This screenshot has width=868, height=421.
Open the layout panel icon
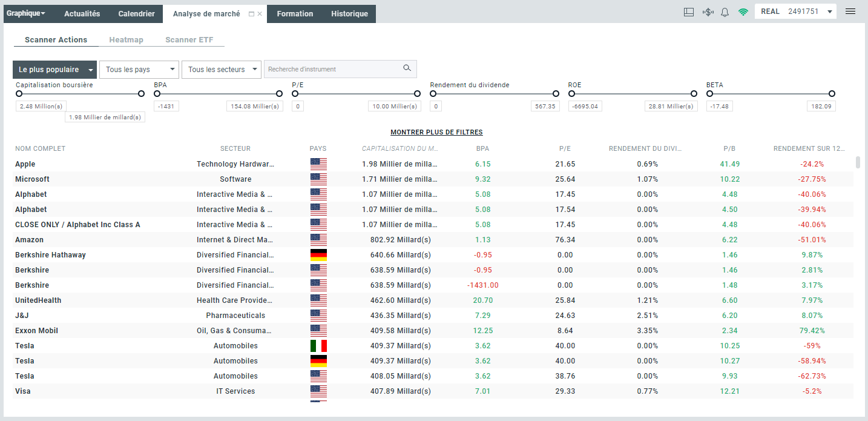(x=688, y=12)
